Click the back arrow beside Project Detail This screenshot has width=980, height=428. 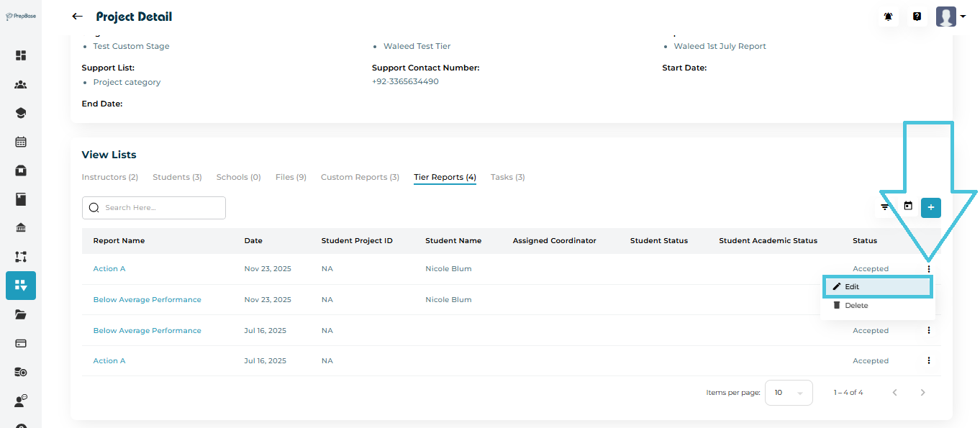click(x=77, y=17)
